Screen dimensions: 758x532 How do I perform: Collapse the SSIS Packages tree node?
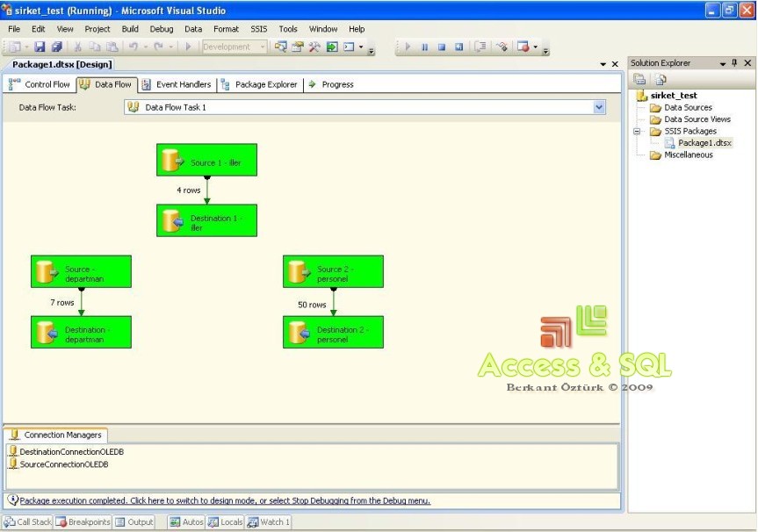click(637, 131)
